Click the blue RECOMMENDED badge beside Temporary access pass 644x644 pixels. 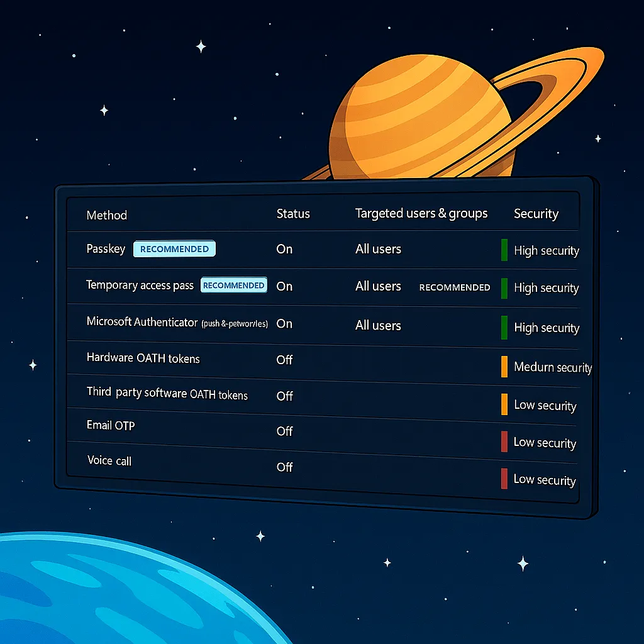(x=233, y=286)
